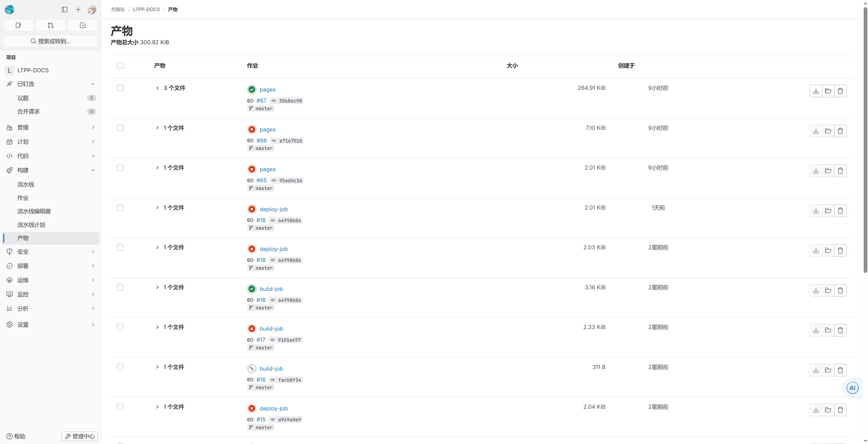Browse artifacts folder for pages job #66
The height and width of the screenshot is (444, 868).
click(x=828, y=131)
